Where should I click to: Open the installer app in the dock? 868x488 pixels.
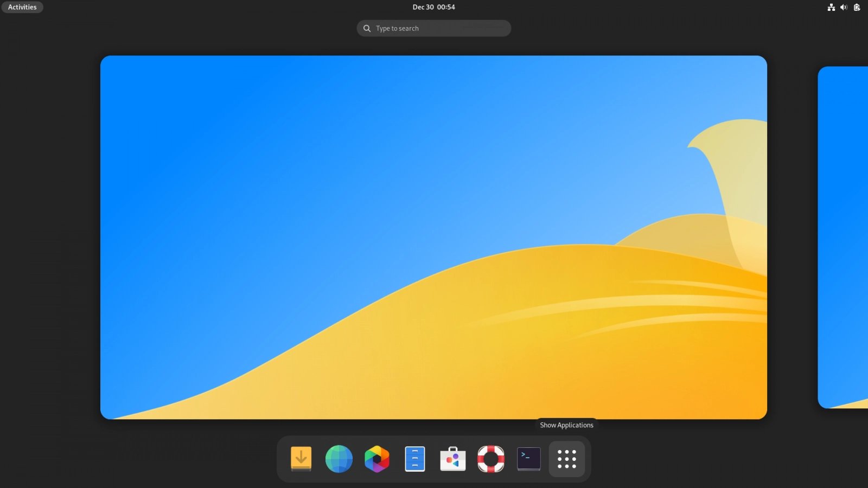click(301, 459)
